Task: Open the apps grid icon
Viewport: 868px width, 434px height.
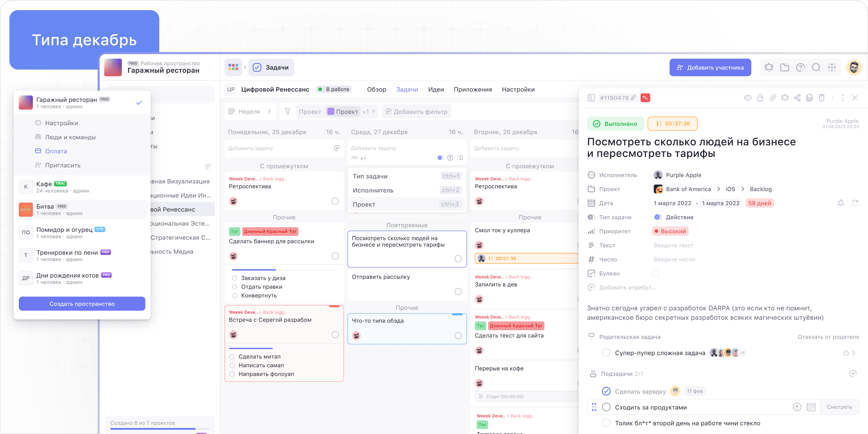Action: pyautogui.click(x=832, y=67)
